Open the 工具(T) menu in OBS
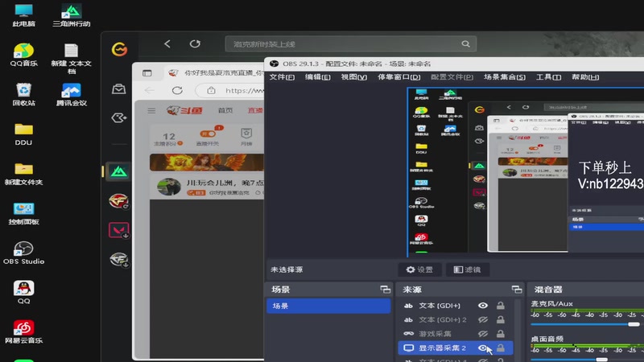Viewport: 644px width, 362px height. point(548,77)
